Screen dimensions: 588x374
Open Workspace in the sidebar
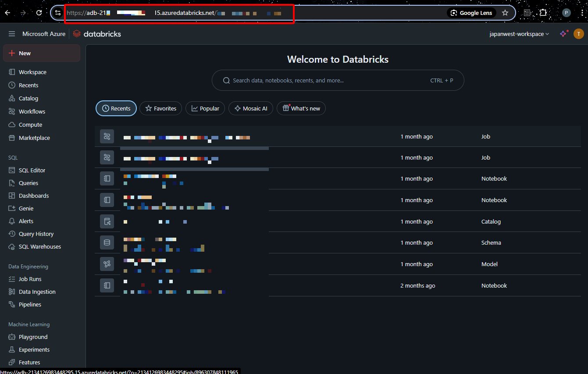32,72
